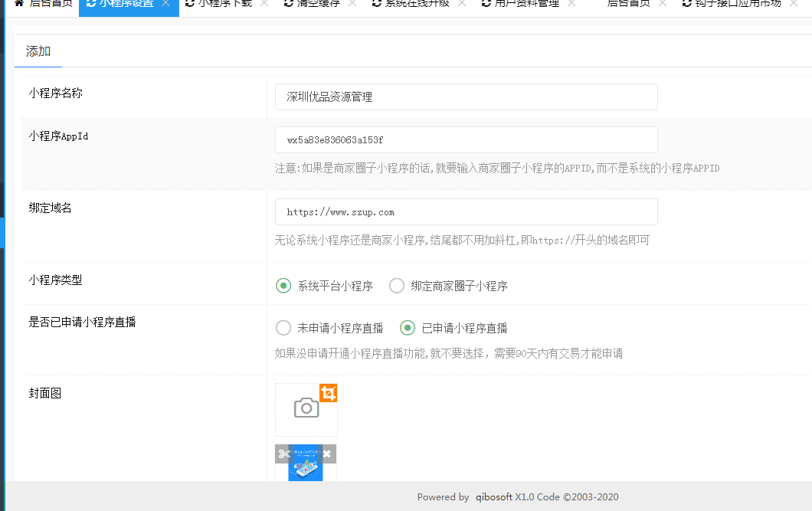Remove the uploaded cover thumbnail with its X
Screen dimensions: 812x511
[327, 454]
